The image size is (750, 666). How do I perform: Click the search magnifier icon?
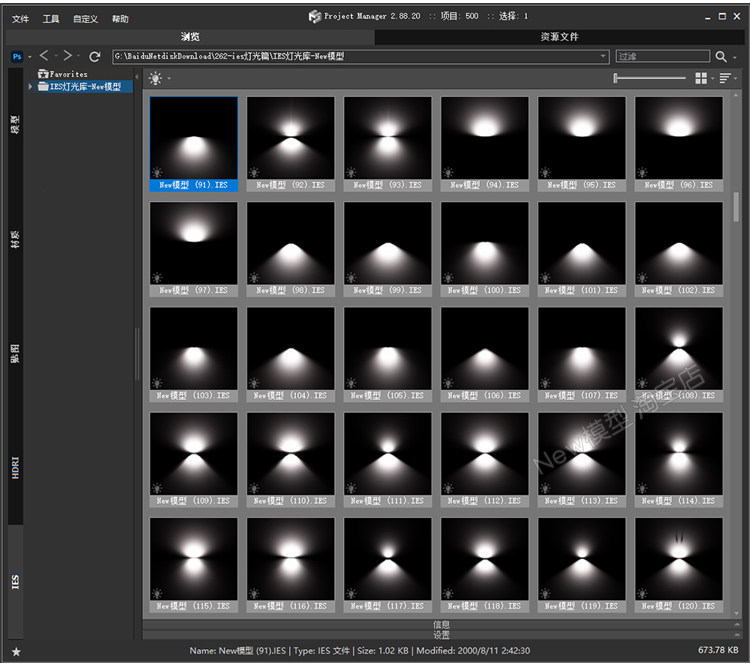[721, 57]
